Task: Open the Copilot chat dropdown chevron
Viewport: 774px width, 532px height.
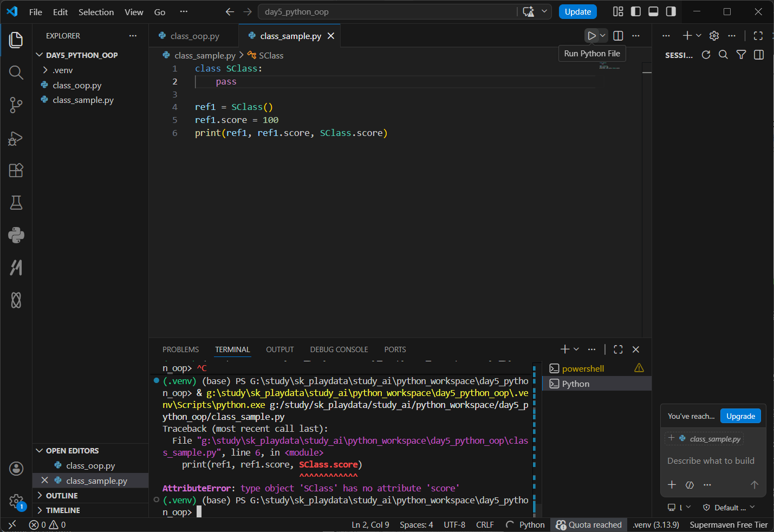Action: pyautogui.click(x=544, y=11)
